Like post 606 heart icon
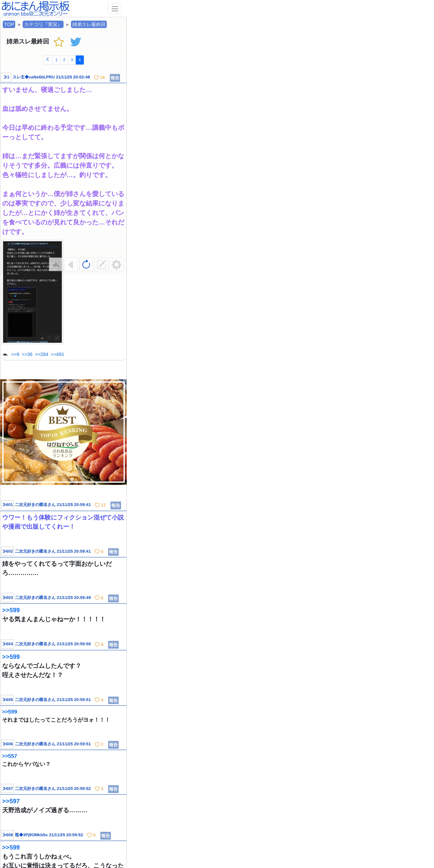The width and height of the screenshot is (434, 868). (97, 744)
